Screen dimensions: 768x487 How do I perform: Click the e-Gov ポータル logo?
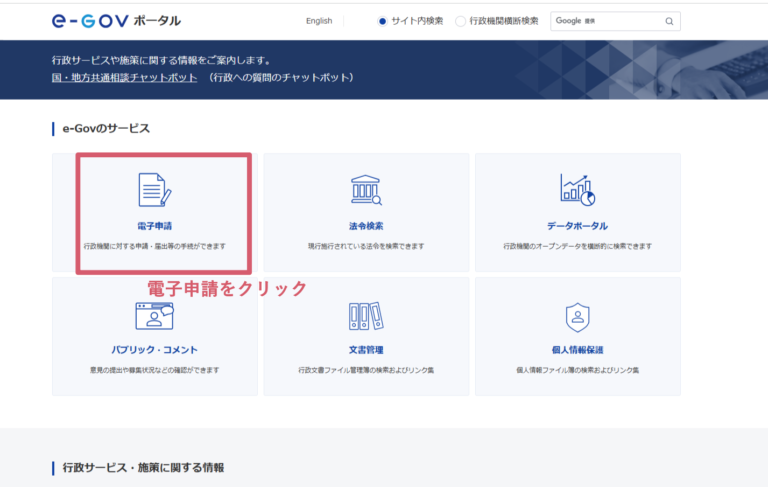116,20
